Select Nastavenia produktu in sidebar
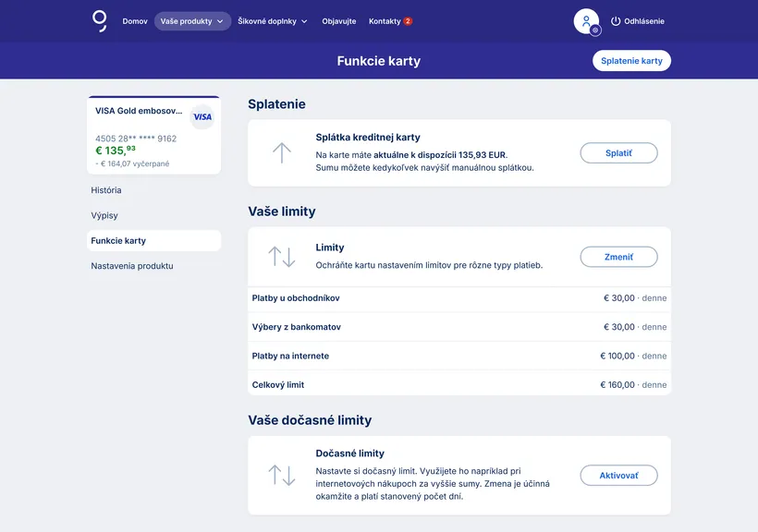The width and height of the screenshot is (758, 532). tap(132, 266)
